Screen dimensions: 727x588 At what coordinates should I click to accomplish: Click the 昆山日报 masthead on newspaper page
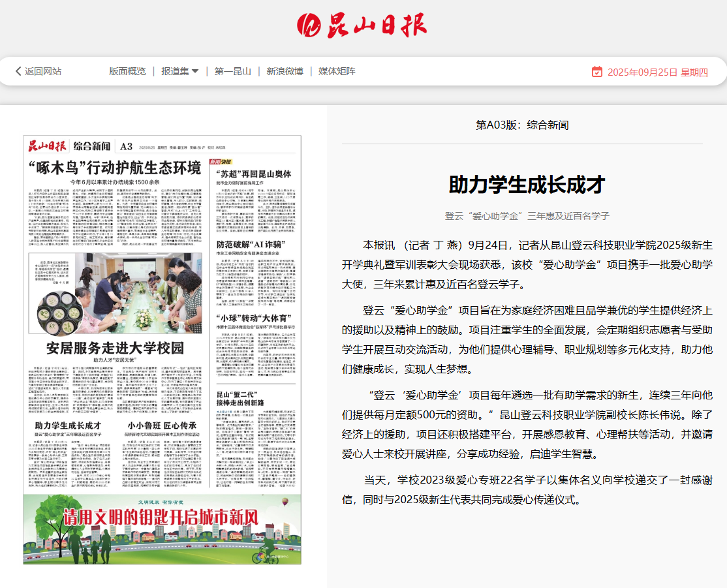[x=46, y=146]
